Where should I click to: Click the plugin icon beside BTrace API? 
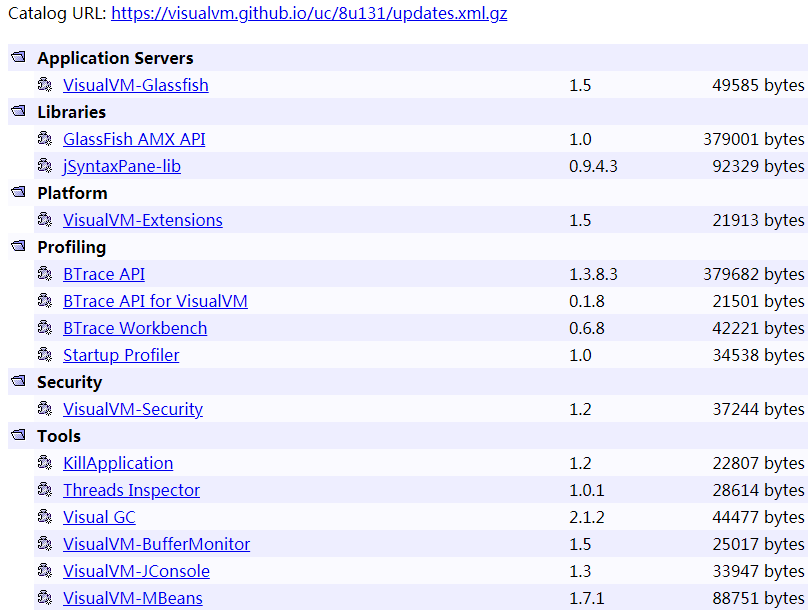point(45,274)
